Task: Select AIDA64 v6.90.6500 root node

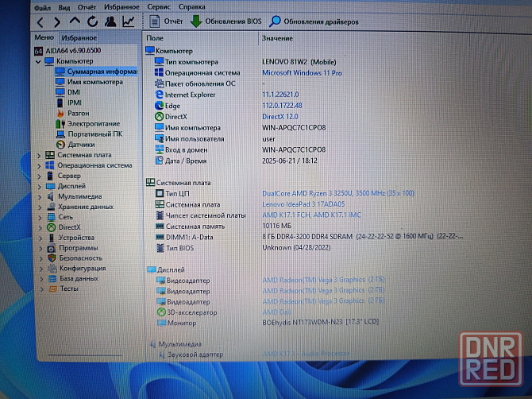Action: tap(67, 51)
